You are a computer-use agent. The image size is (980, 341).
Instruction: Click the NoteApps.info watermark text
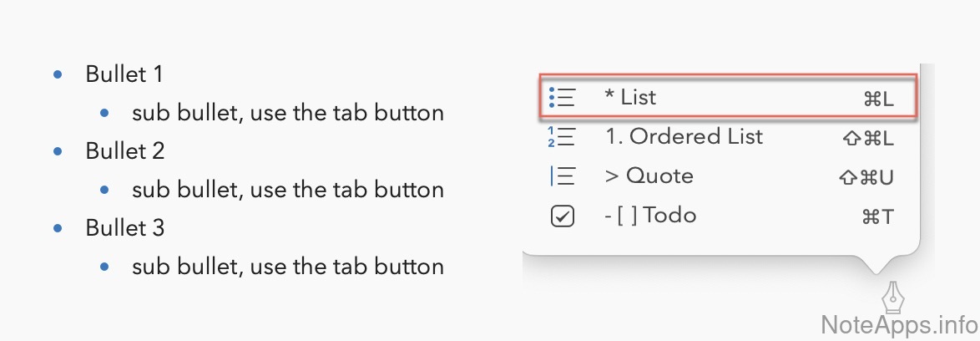pyautogui.click(x=897, y=324)
